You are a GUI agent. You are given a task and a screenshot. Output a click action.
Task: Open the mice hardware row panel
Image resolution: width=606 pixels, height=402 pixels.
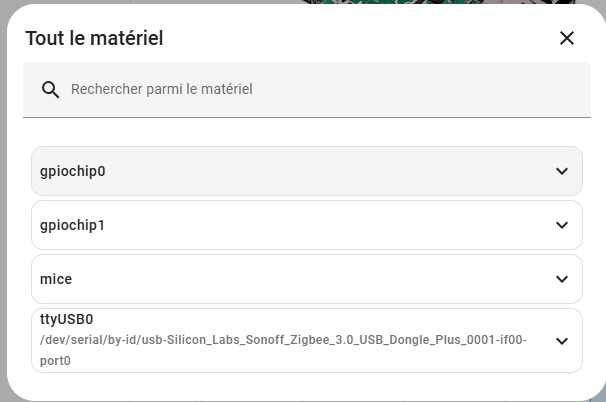300,279
